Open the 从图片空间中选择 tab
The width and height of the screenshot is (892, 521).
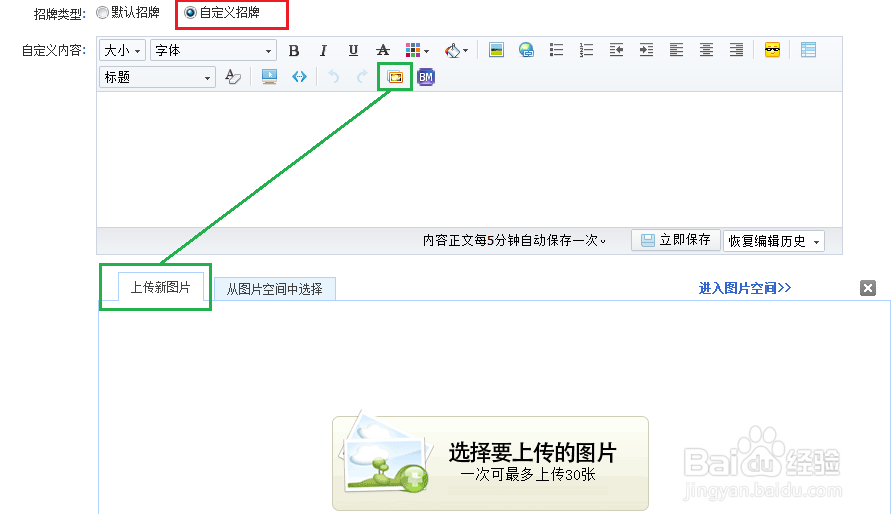coord(274,289)
